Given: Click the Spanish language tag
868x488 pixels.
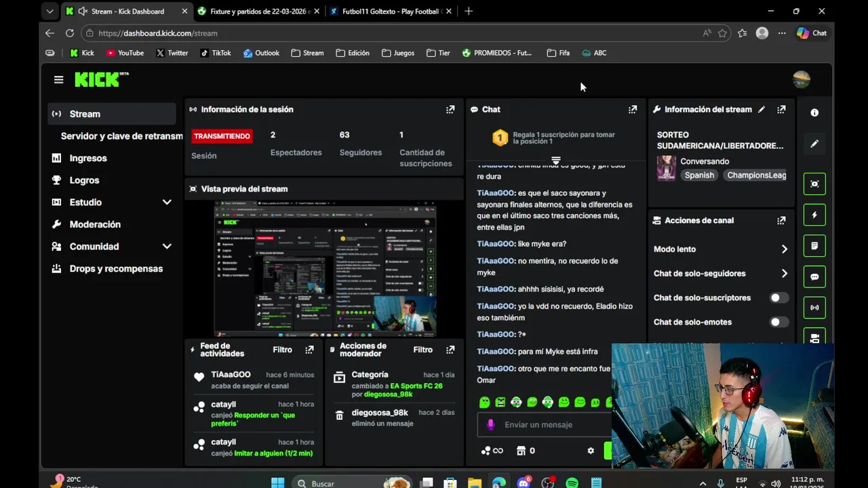Looking at the screenshot, I should [x=699, y=175].
